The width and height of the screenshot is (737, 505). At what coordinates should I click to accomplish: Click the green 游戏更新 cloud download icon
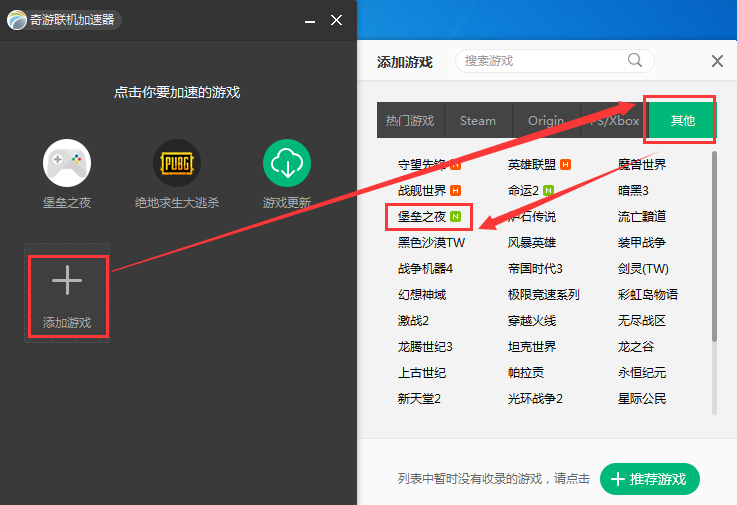point(287,163)
